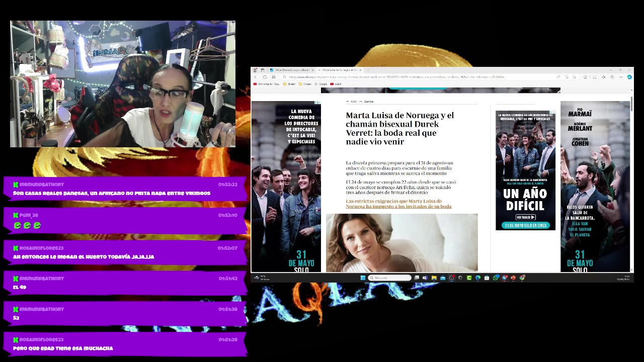Open the browser home page
The image size is (644, 362).
point(274,77)
